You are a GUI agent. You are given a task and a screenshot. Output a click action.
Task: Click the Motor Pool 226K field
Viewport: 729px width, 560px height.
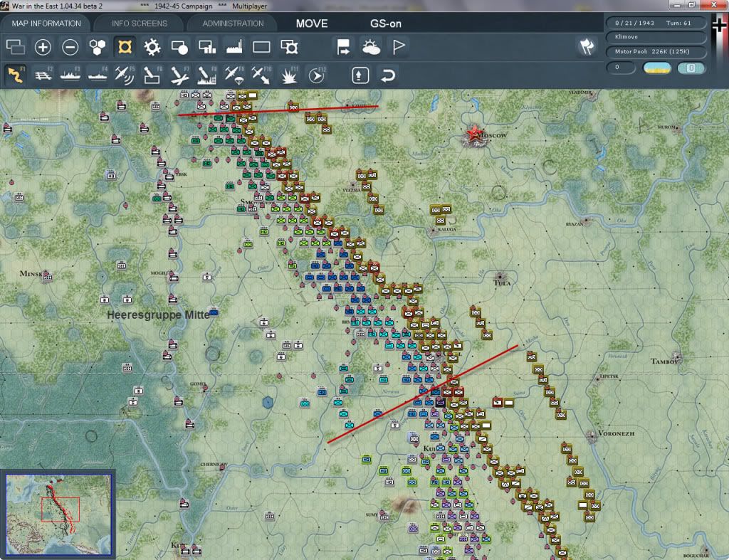(656, 51)
